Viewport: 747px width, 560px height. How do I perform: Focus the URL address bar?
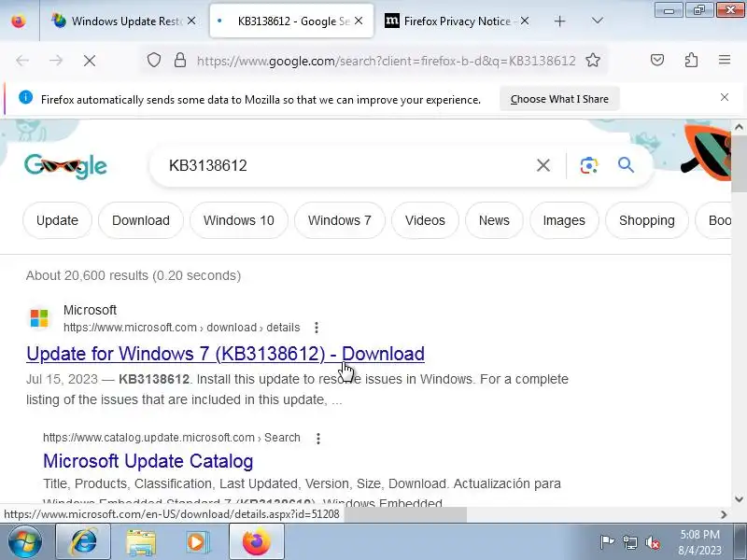386,61
